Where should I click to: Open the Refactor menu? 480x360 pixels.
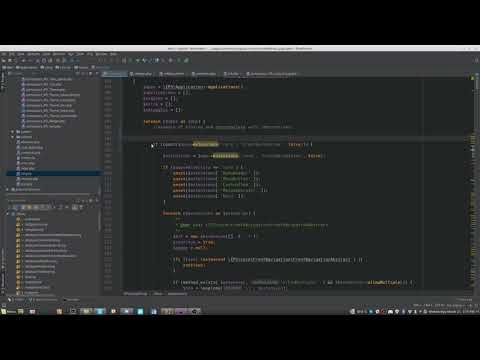tap(59, 54)
